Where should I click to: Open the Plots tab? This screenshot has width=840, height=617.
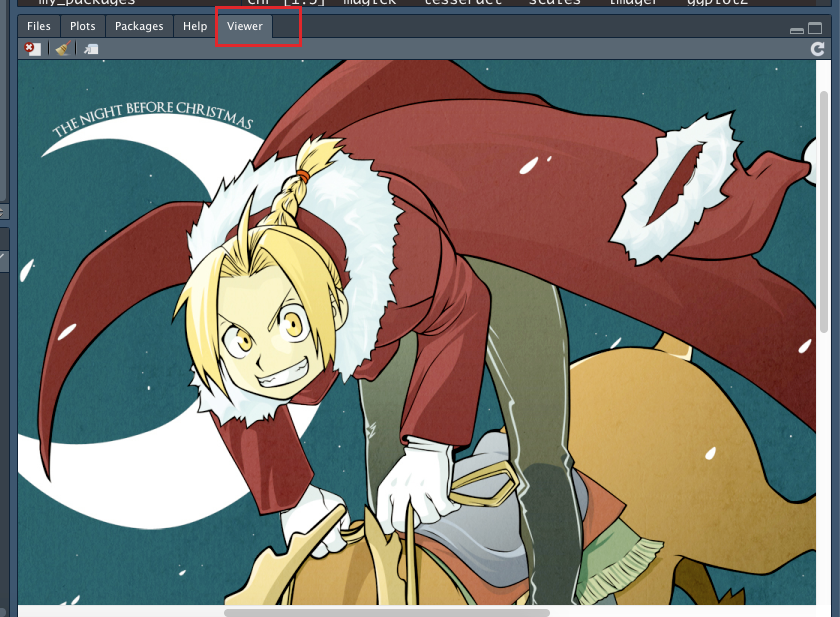point(82,26)
